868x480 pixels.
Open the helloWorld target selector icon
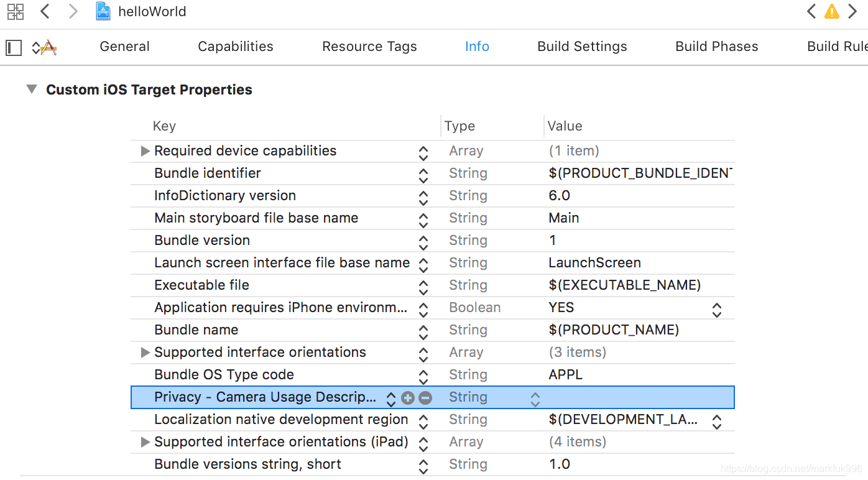coord(45,47)
